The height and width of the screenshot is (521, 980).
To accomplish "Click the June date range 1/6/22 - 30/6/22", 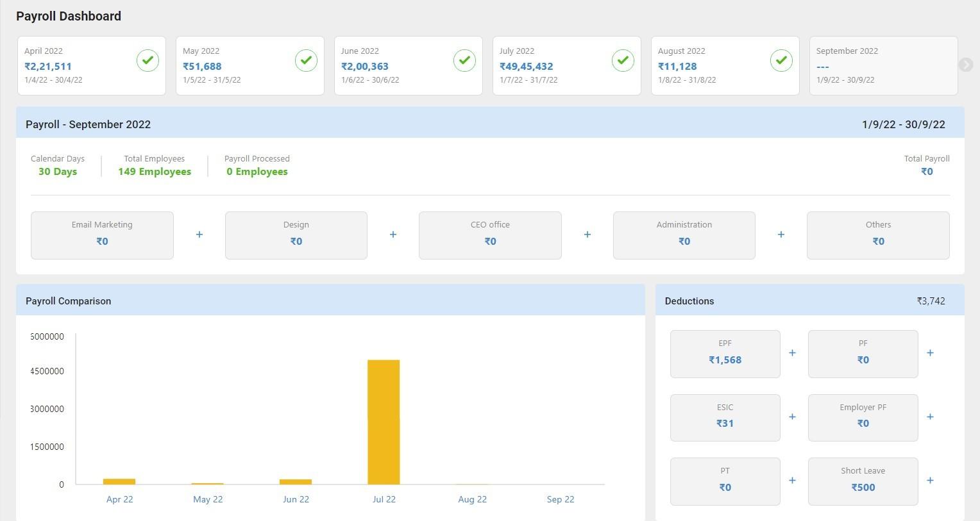I will click(370, 80).
